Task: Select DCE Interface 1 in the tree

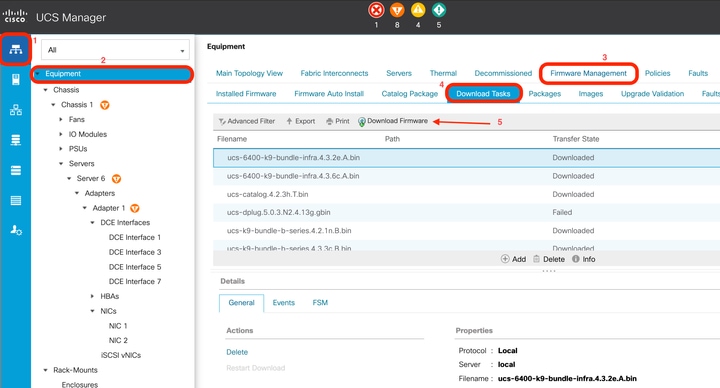Action: coord(135,237)
